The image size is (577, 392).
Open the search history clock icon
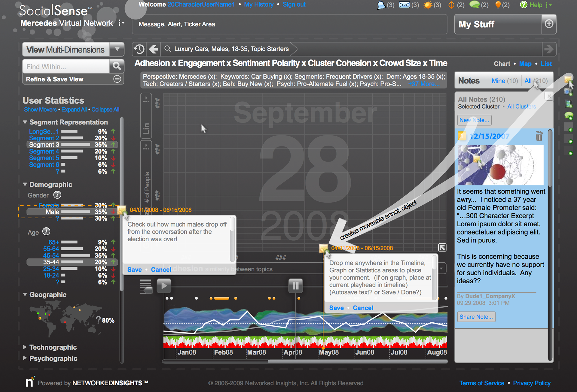[x=139, y=49]
